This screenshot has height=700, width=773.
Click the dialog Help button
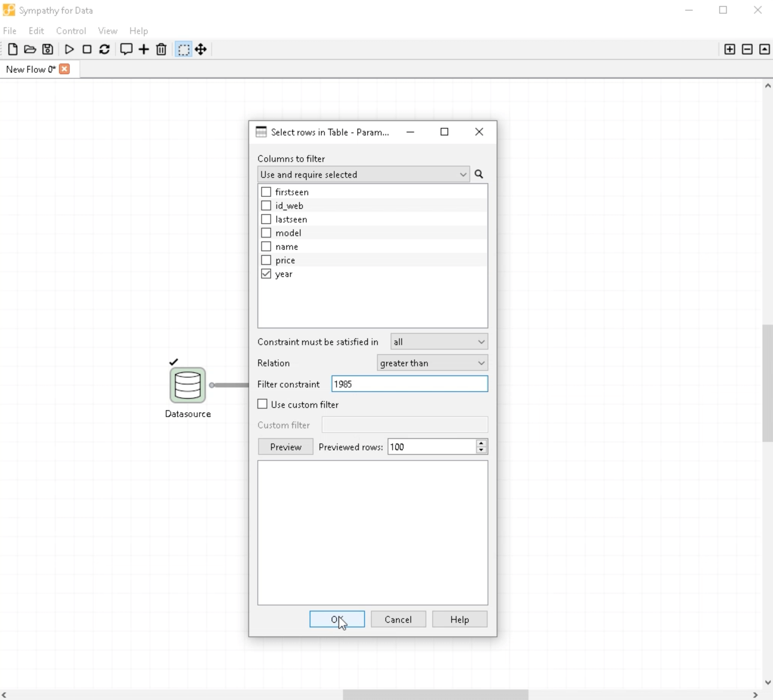pyautogui.click(x=459, y=619)
